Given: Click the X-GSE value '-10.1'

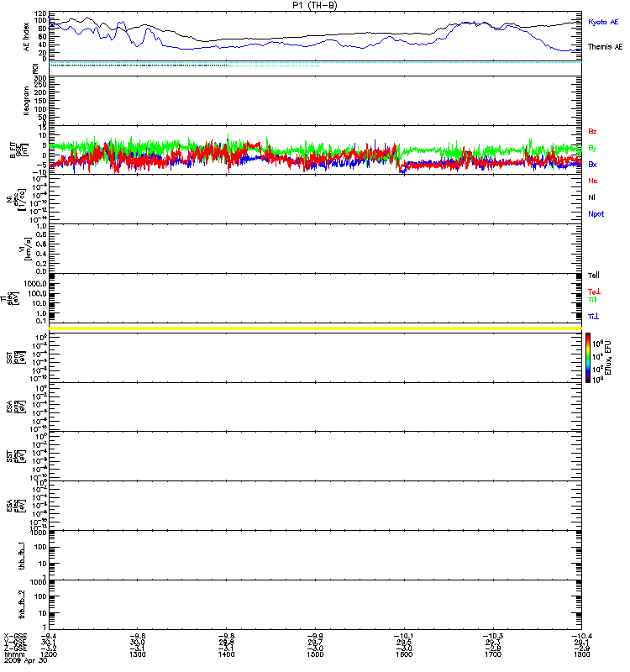Looking at the screenshot, I should pos(403,637).
